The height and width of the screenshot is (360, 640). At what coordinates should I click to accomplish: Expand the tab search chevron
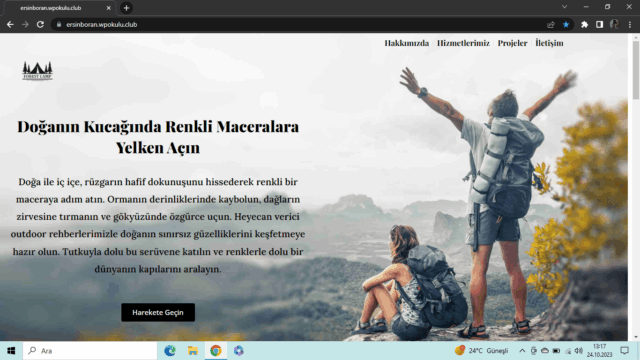click(x=564, y=7)
